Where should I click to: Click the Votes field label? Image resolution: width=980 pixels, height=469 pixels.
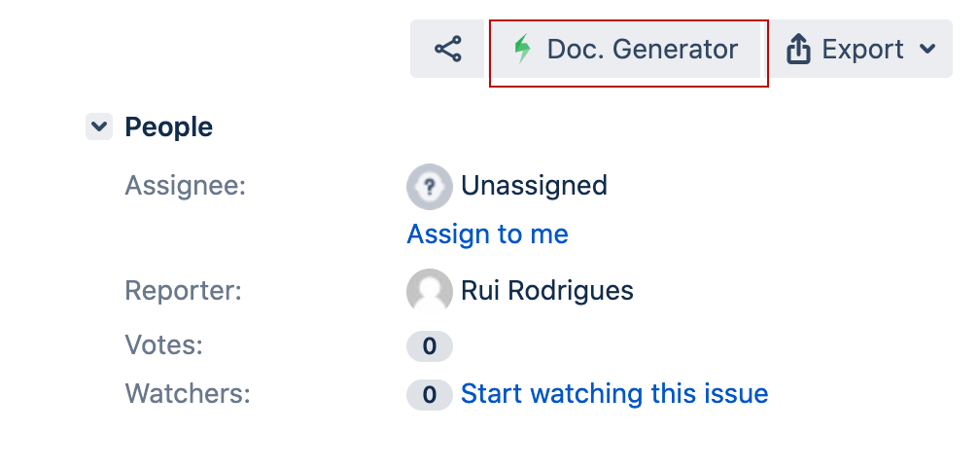(x=163, y=345)
